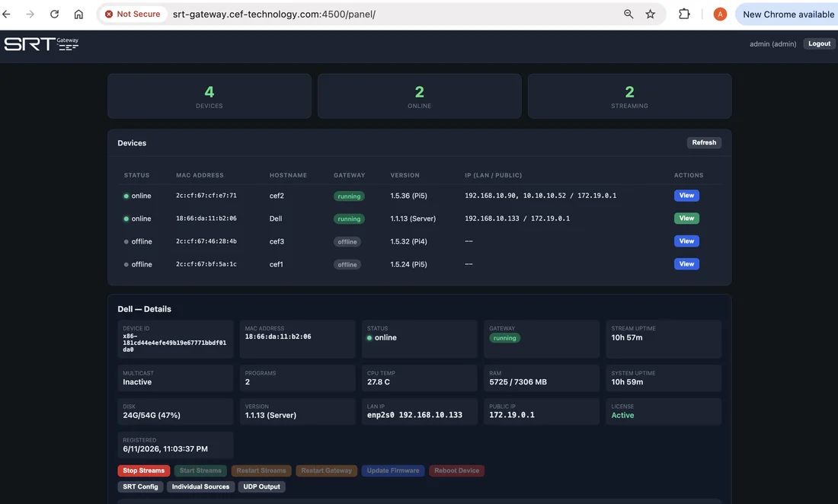Screen dimensions: 838x504
Task: Click the Reboot Device button
Action: pos(456,471)
